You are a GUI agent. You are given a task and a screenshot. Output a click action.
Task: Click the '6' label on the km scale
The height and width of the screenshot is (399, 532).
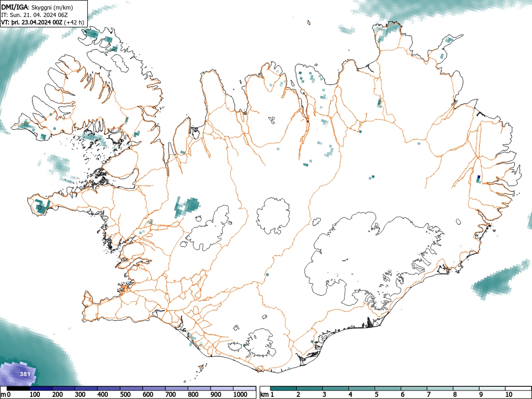402,394
